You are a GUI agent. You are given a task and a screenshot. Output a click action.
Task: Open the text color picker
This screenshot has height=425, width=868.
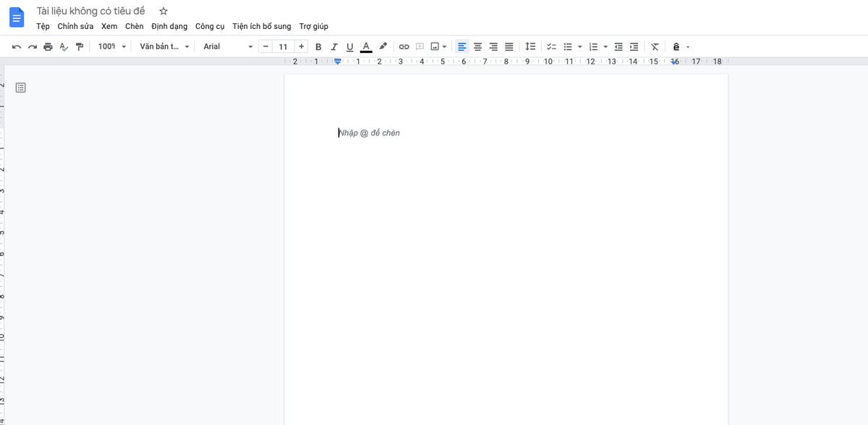pos(366,46)
